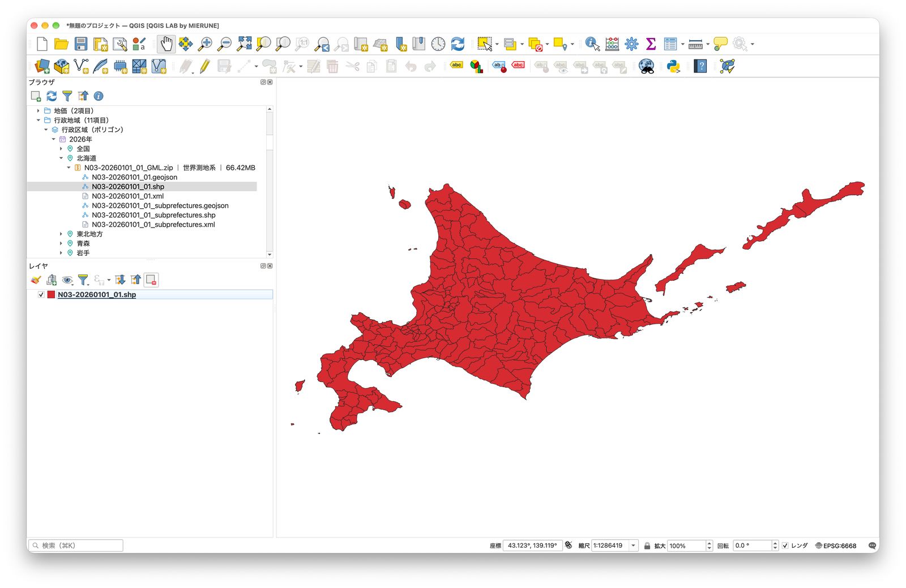Toggle extents and mouse position display
This screenshot has width=906, height=588.
click(x=569, y=545)
